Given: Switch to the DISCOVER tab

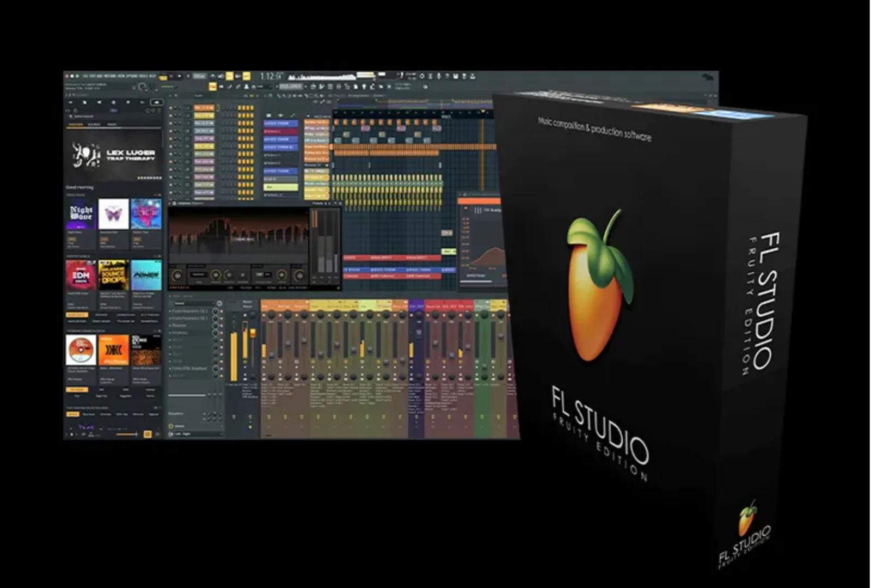Looking at the screenshot, I should [76, 124].
